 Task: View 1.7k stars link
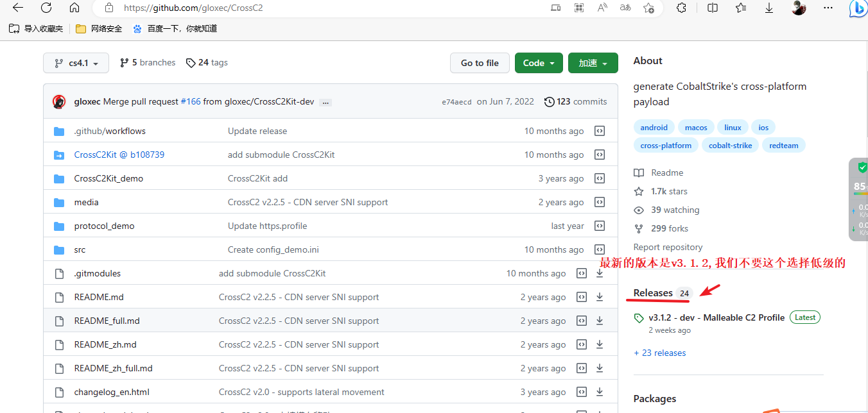(x=661, y=191)
